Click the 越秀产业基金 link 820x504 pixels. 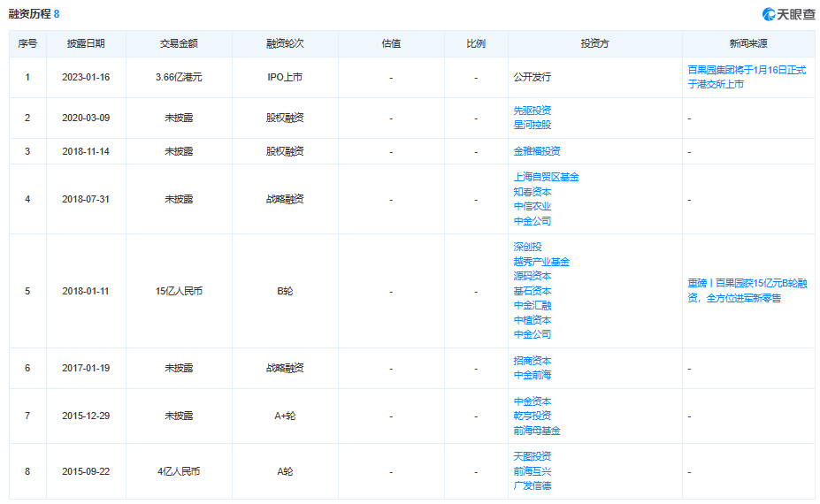(541, 262)
